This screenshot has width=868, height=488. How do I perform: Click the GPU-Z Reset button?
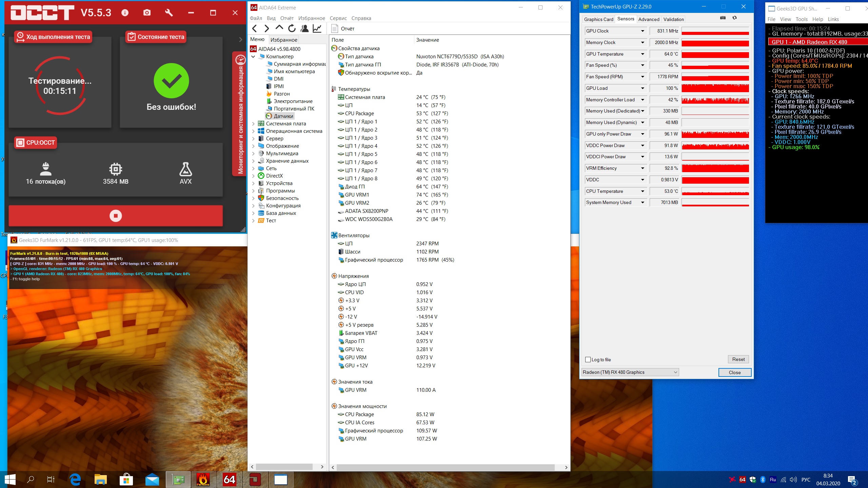pos(738,359)
